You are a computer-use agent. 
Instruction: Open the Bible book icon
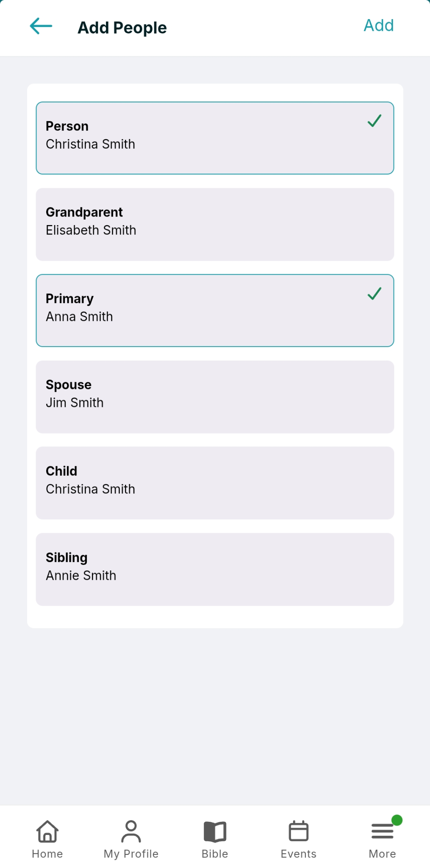click(215, 832)
